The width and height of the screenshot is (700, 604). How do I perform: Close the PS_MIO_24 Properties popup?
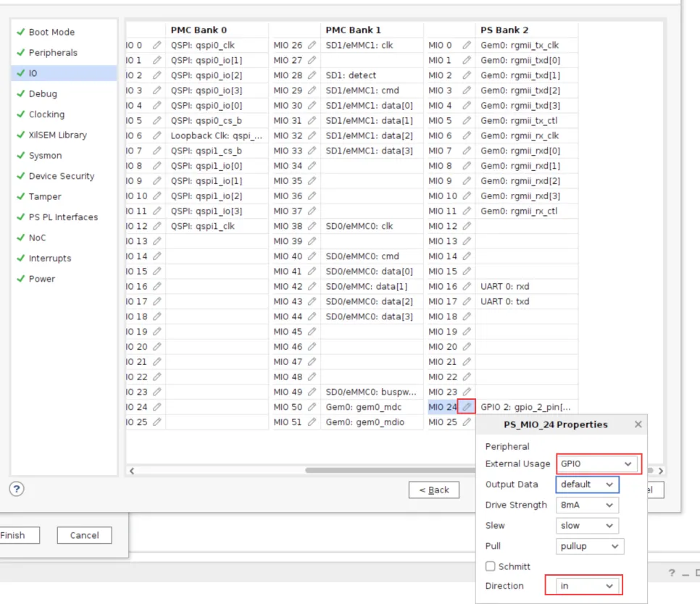coord(638,424)
